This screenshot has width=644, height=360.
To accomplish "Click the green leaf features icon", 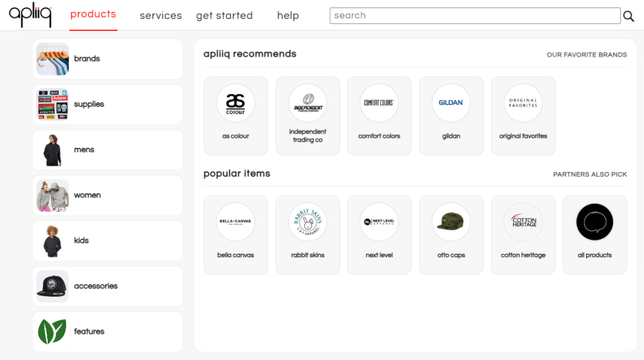I will tap(53, 332).
